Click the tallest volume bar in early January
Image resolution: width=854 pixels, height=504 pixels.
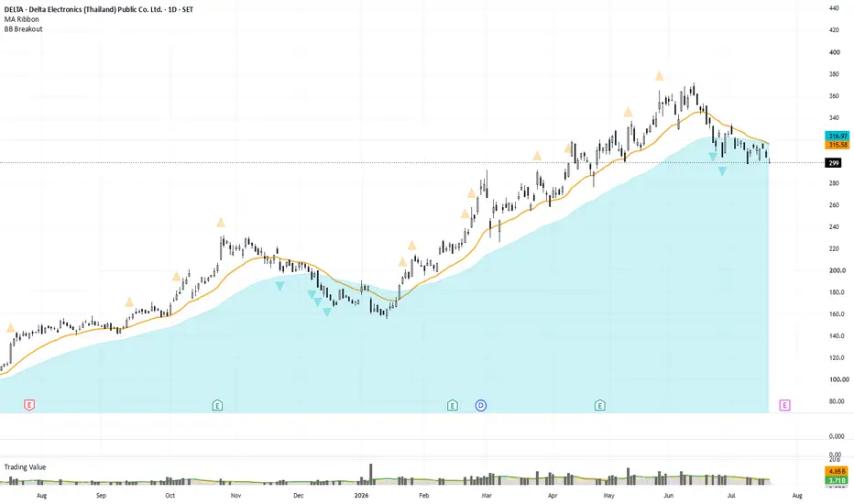[371, 474]
